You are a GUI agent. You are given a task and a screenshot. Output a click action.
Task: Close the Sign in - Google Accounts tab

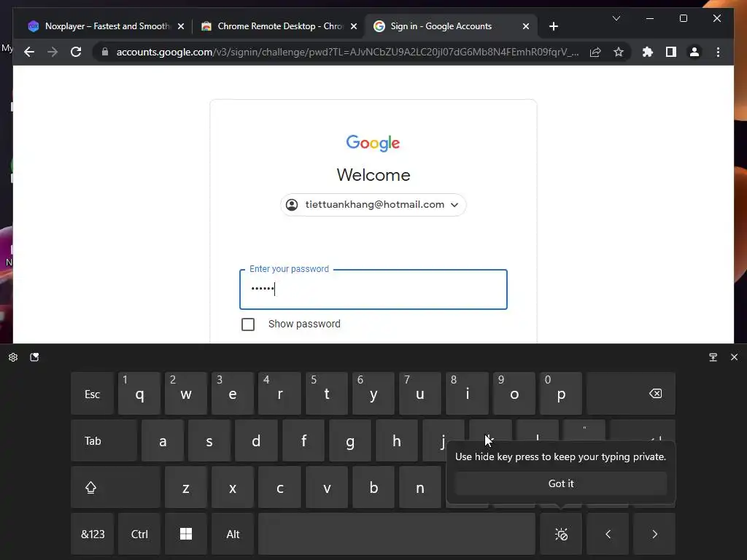coord(525,26)
